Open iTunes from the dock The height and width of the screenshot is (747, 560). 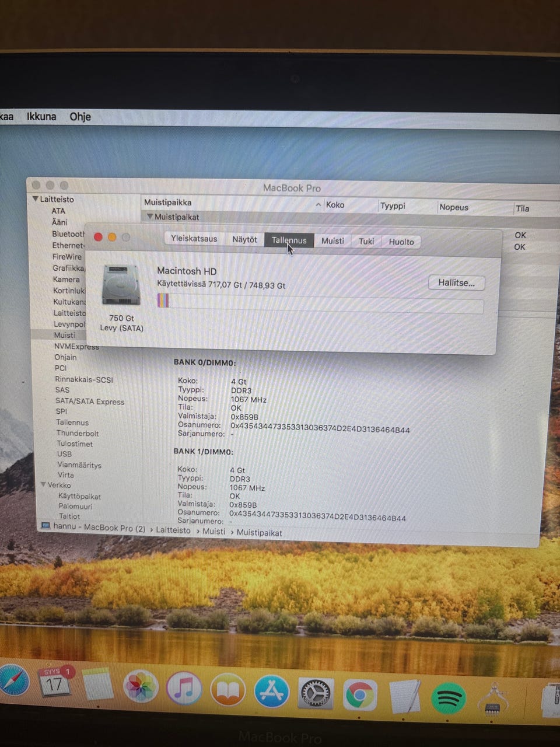(184, 689)
